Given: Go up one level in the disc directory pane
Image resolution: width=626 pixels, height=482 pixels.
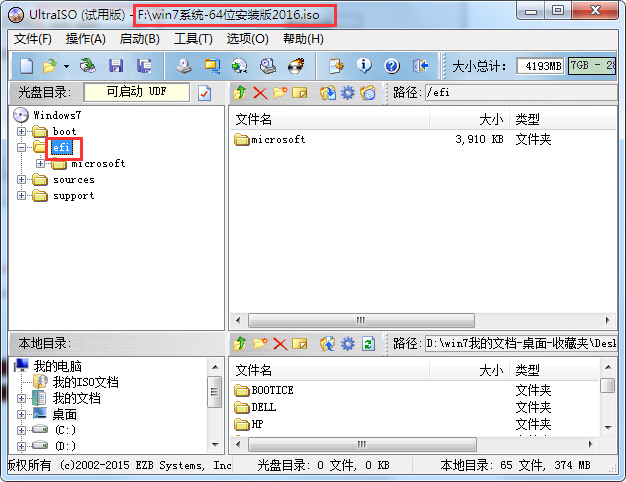Looking at the screenshot, I should (240, 93).
